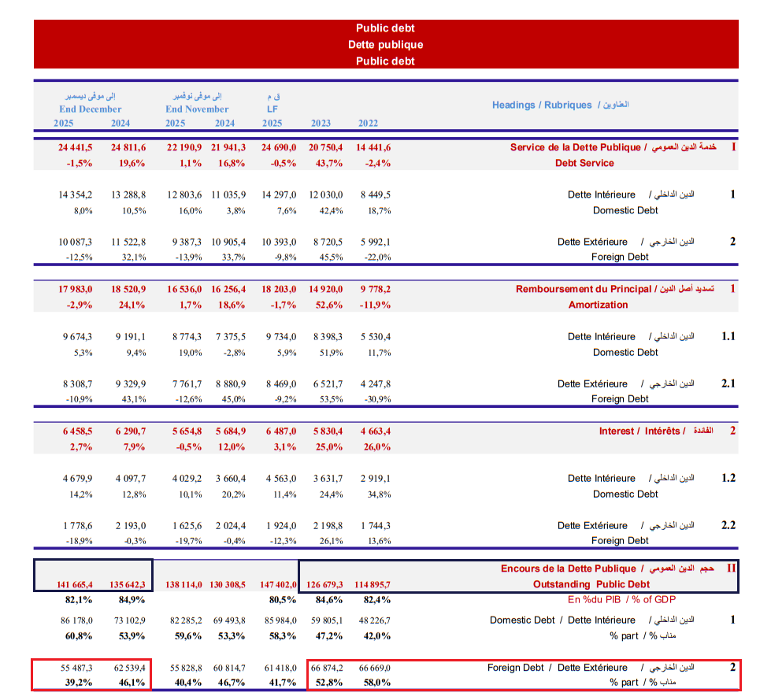Click the "End November" column header

click(x=197, y=109)
